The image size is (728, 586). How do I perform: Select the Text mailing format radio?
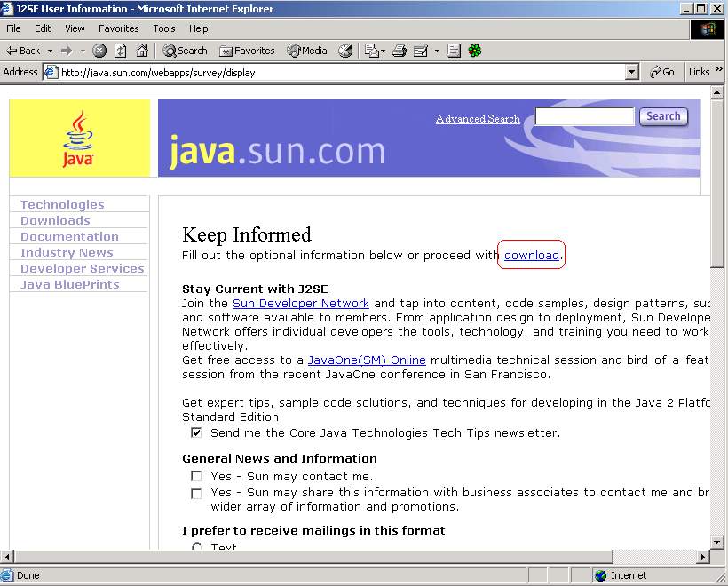197,547
